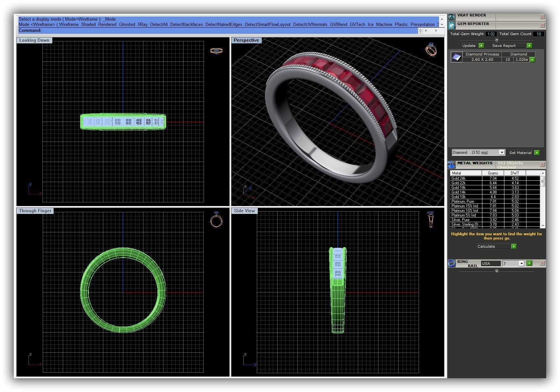
Task: Click ring icon in Side View viewport
Action: (x=431, y=220)
